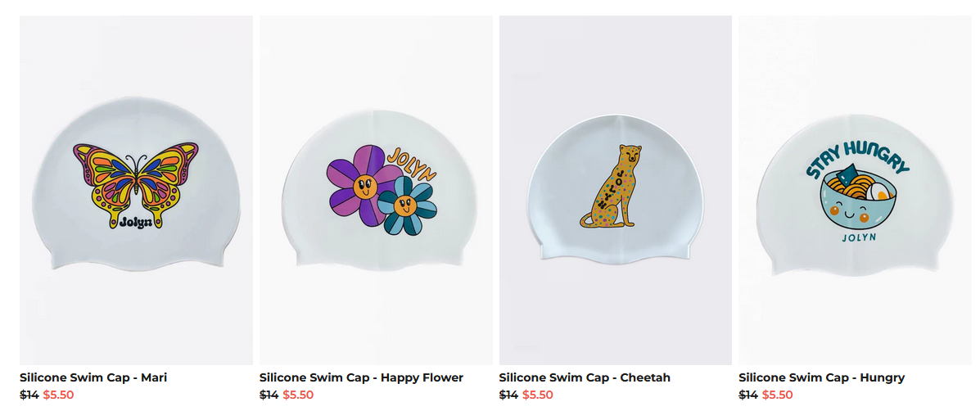Click the $5.50 sale price under Mari cap
This screenshot has height=420, width=980.
tap(58, 395)
